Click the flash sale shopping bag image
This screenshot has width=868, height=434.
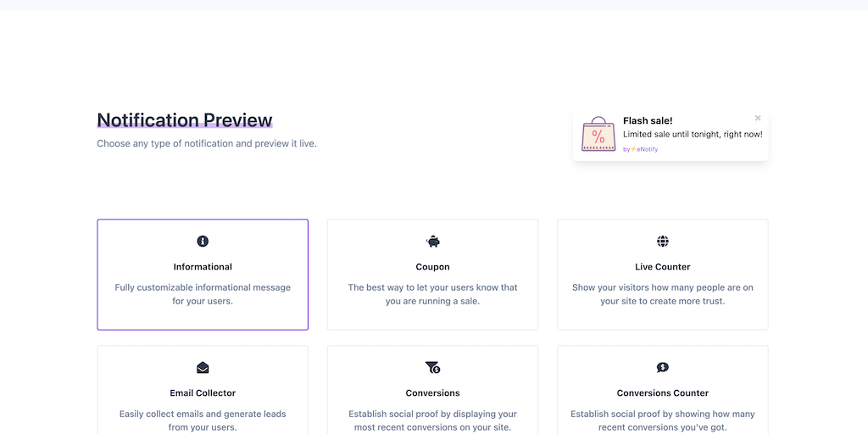(598, 135)
